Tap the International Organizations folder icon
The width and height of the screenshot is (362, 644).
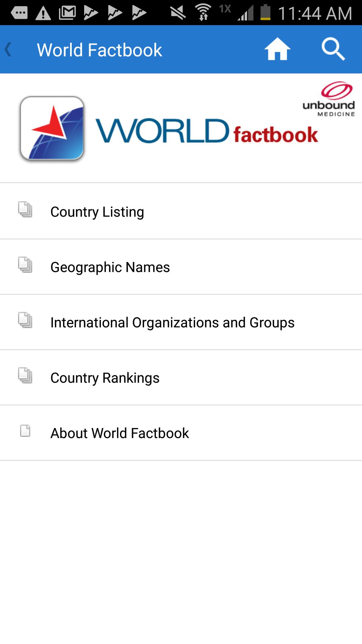(25, 320)
